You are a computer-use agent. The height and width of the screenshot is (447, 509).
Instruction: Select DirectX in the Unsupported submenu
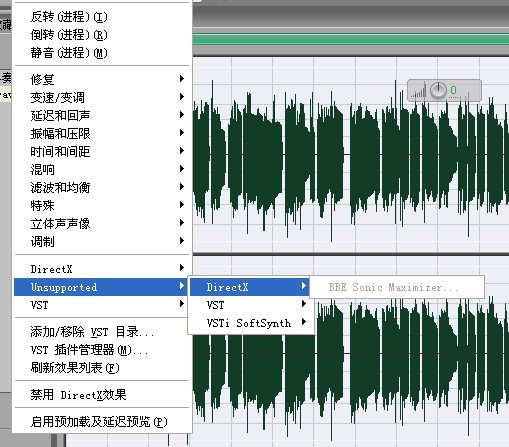(249, 287)
